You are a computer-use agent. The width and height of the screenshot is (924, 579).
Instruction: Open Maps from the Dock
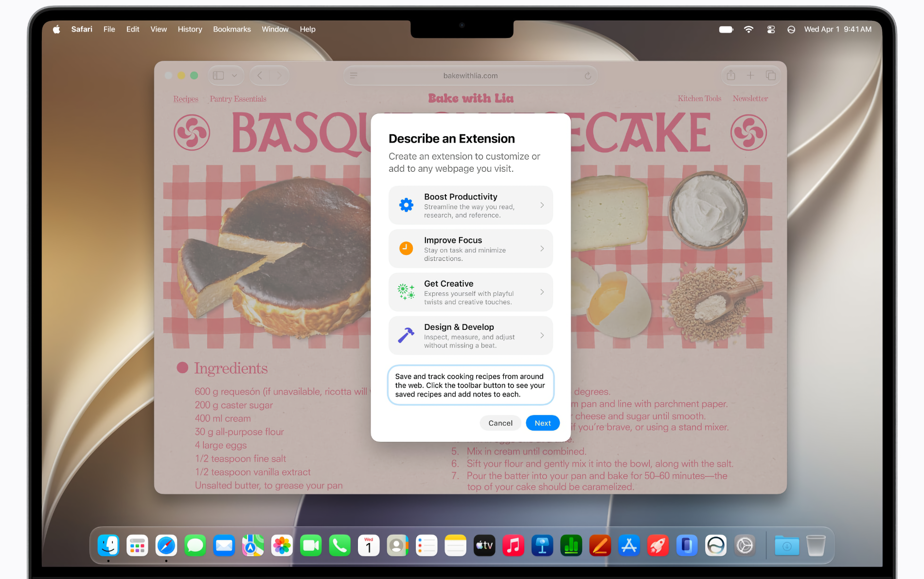(x=253, y=545)
